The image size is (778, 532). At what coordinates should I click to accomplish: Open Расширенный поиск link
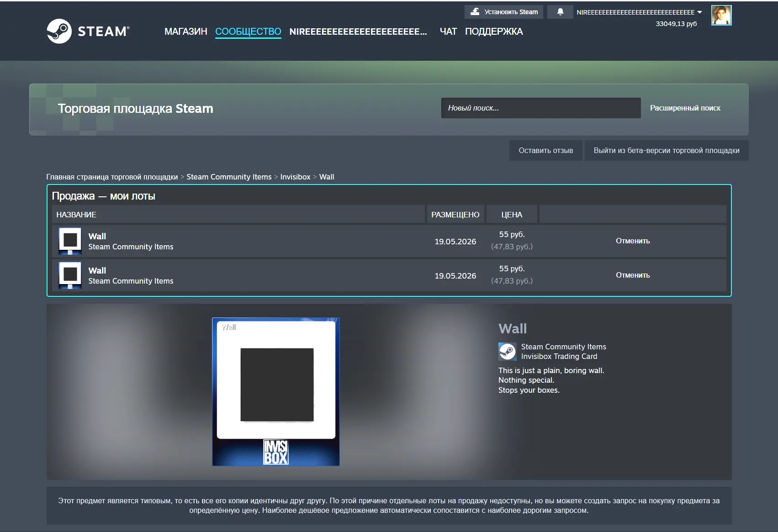(685, 108)
